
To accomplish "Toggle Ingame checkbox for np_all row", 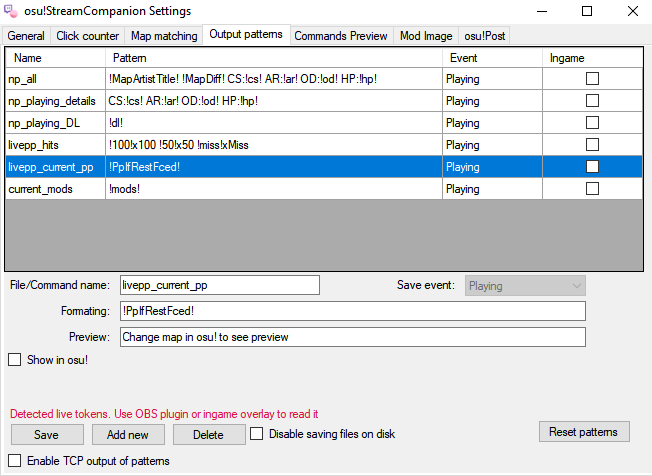I will pyautogui.click(x=592, y=79).
